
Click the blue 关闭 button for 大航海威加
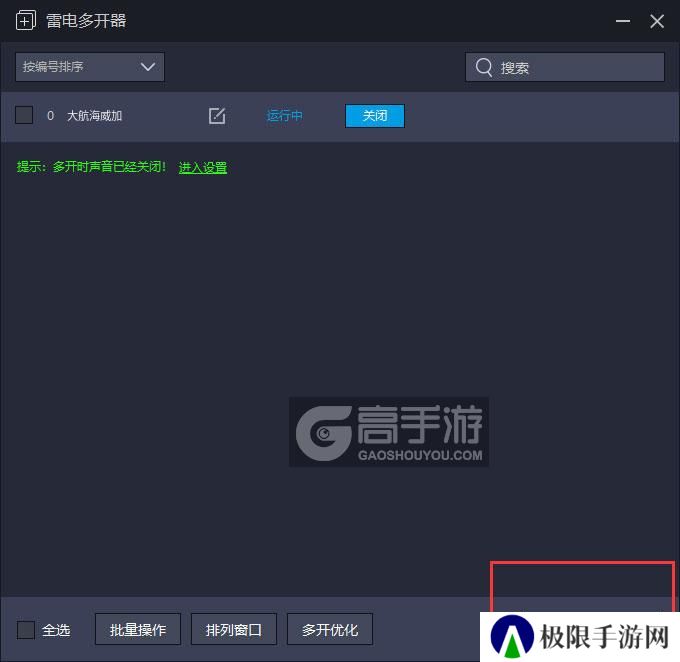click(x=375, y=116)
